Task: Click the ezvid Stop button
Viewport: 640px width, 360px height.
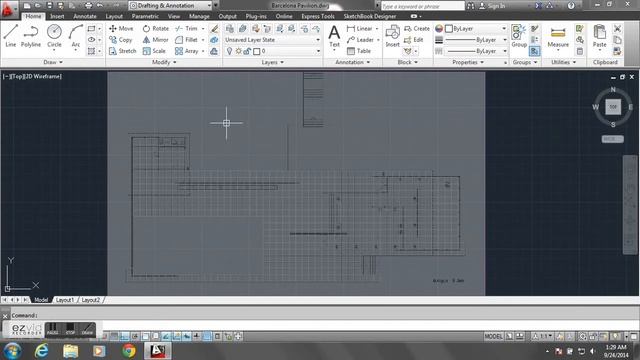Action: click(x=70, y=329)
